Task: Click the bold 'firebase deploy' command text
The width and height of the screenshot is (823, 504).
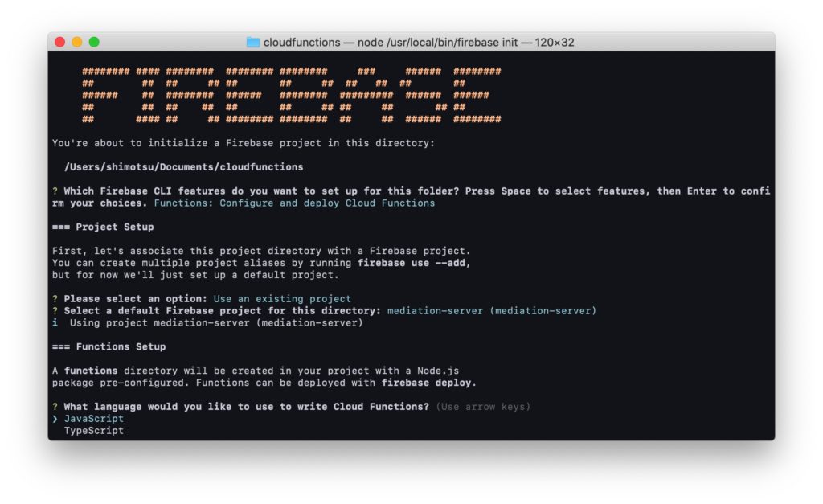Action: tap(426, 383)
